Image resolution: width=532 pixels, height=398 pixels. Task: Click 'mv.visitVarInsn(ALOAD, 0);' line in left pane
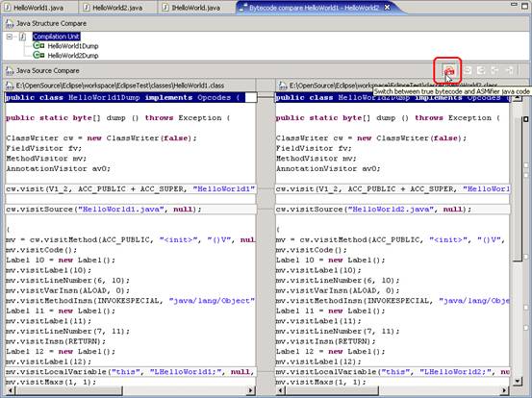(67, 290)
